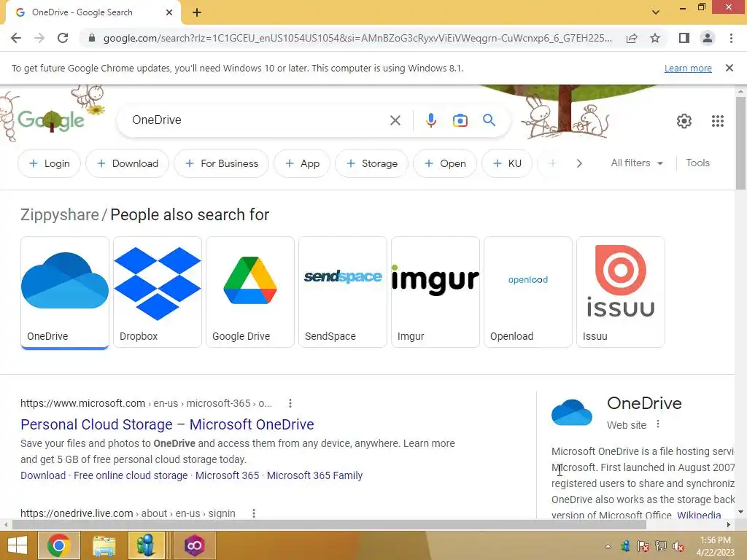
Task: Open the Learn more link in update bar
Action: pyautogui.click(x=688, y=68)
